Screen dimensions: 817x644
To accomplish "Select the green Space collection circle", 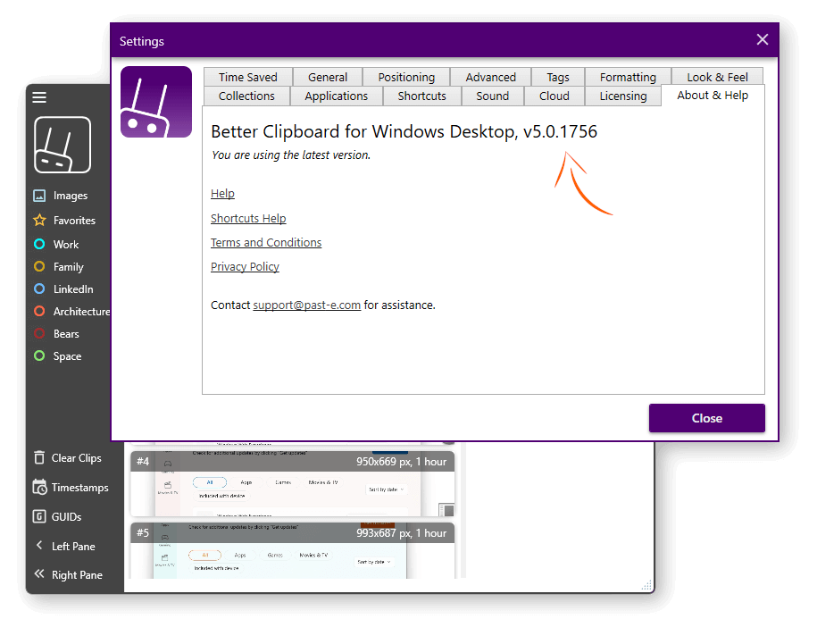I will (x=39, y=355).
